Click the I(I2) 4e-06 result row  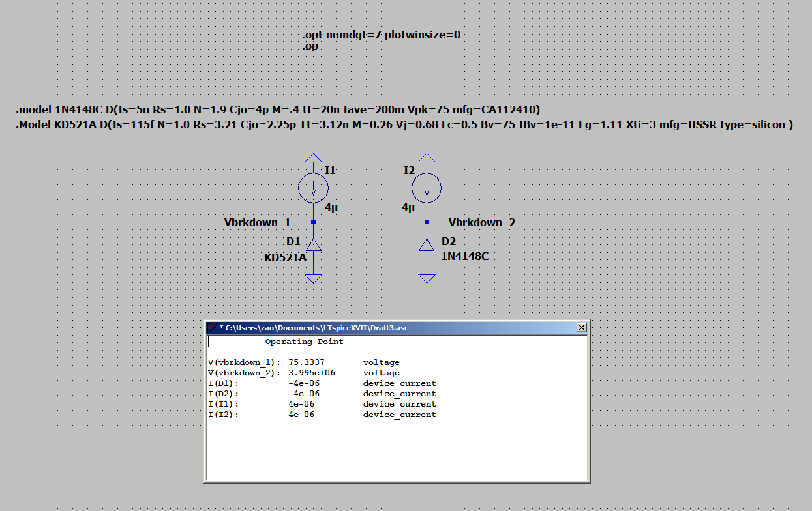(322, 415)
